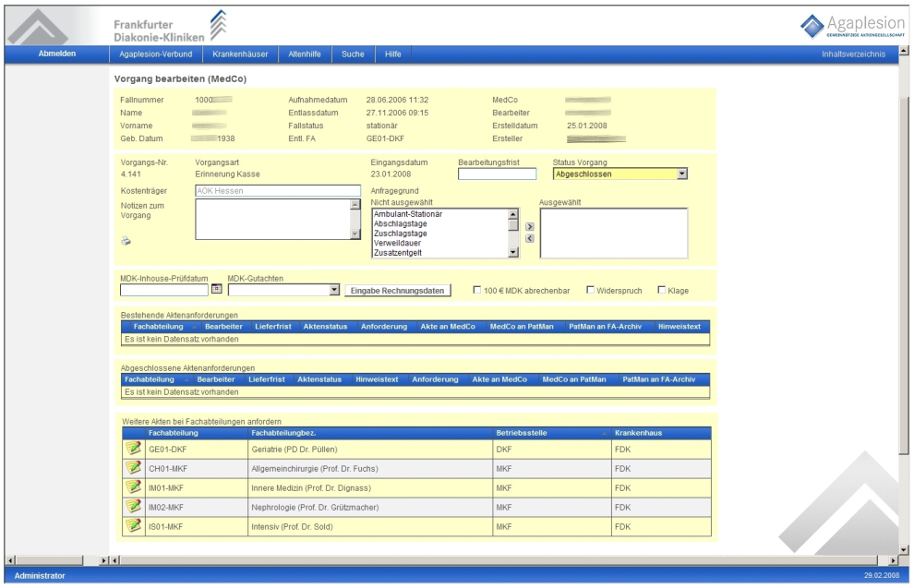Click the Allgemeinchirurgie (Prof. Dr. Fuchs) cell

coord(370,469)
